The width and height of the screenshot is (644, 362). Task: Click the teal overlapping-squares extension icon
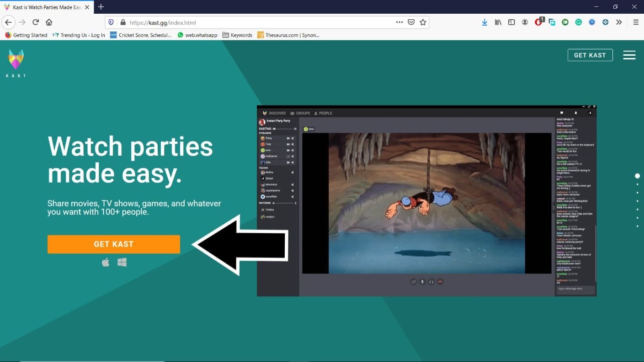coord(552,22)
